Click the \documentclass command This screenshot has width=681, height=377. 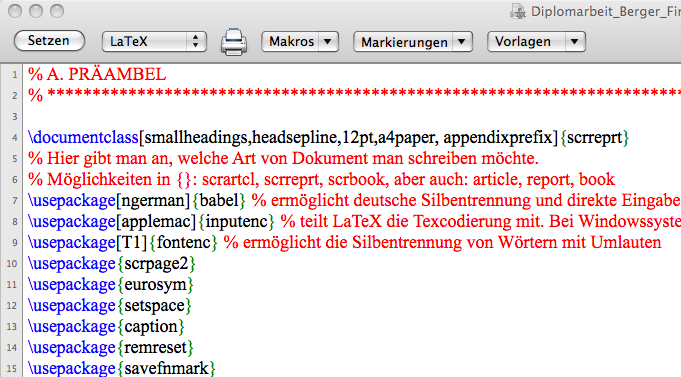[83, 137]
